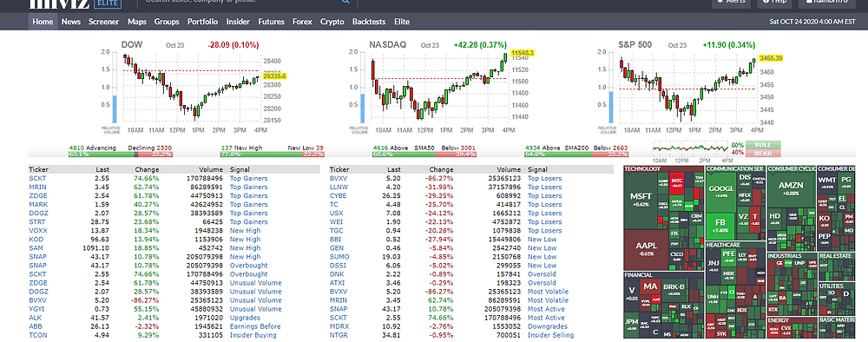
Task: Open the Portfolio menu item
Action: tap(202, 22)
